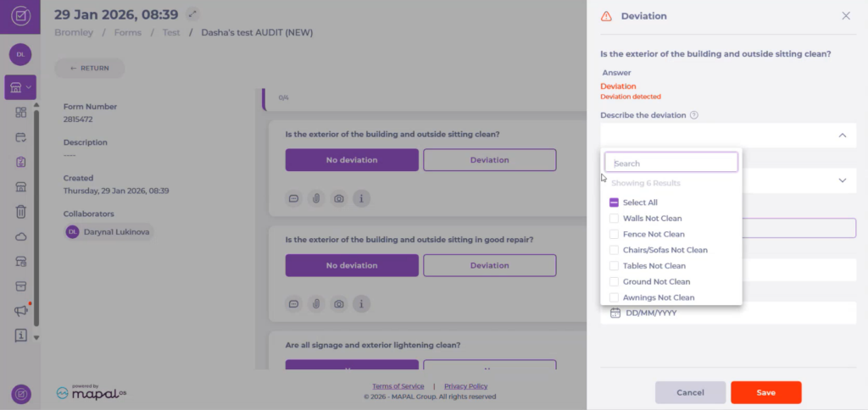Toggle the Select All checkbox
The image size is (868, 410).
click(615, 202)
